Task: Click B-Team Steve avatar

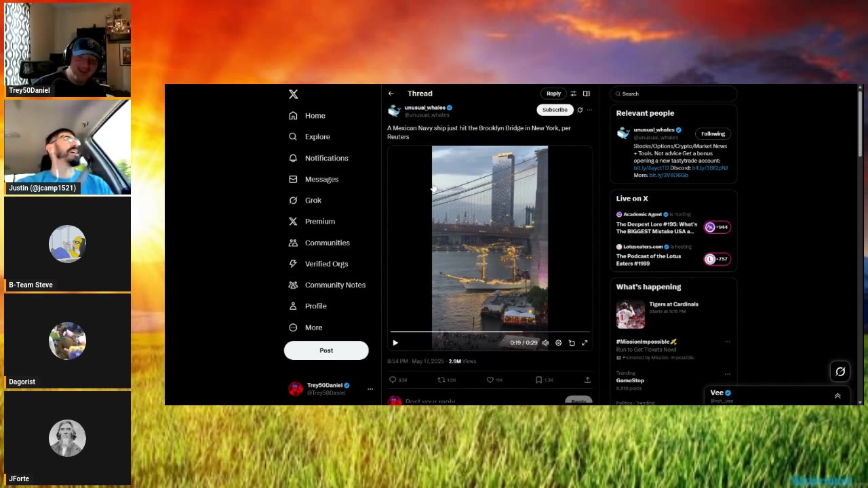Action: tap(67, 244)
